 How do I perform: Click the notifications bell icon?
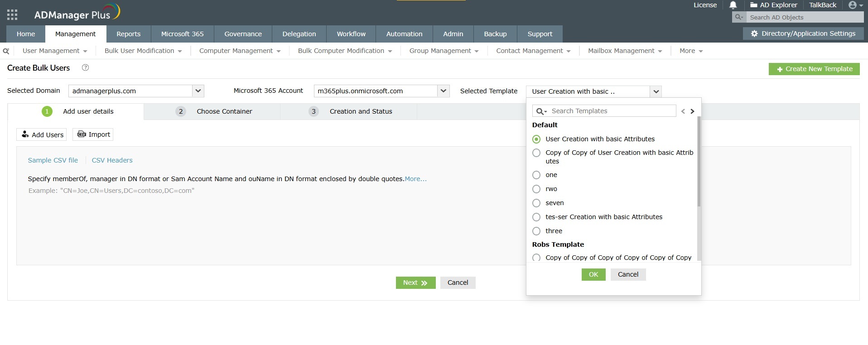[x=733, y=5]
